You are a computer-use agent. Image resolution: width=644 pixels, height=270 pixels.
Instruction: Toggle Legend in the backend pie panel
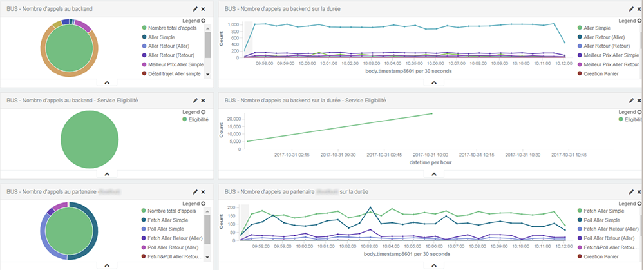click(194, 21)
